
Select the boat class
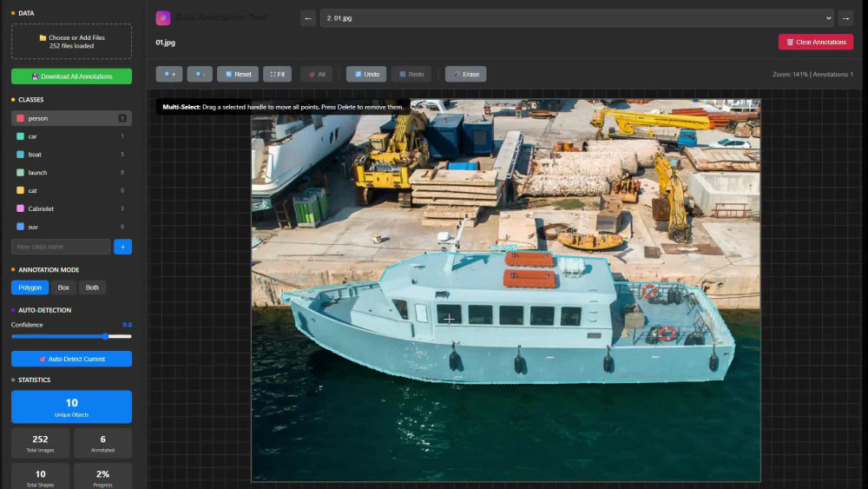[71, 155]
